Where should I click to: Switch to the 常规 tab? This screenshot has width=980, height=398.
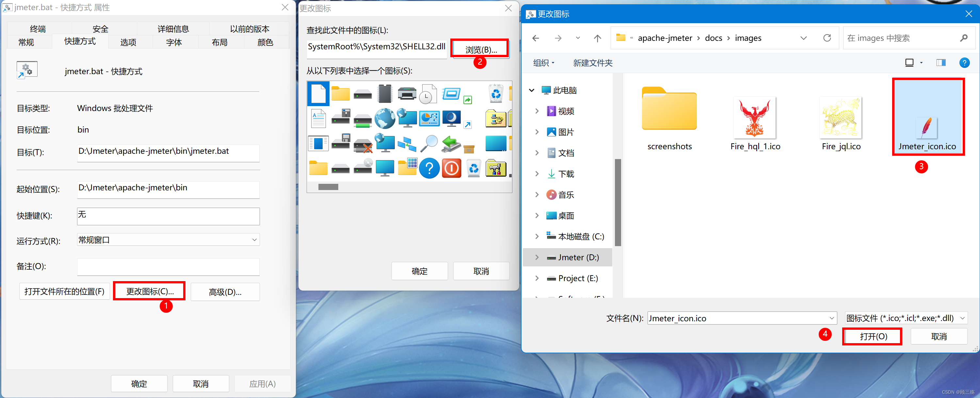(x=26, y=42)
